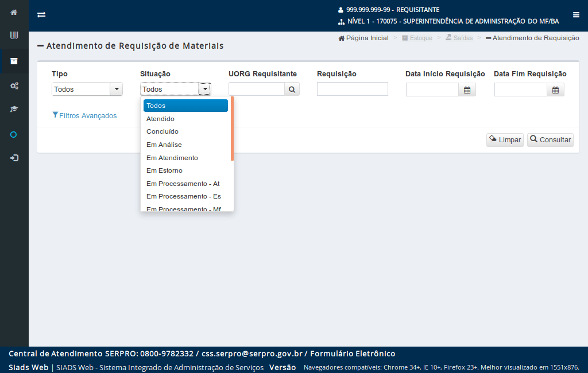The width and height of the screenshot is (588, 373).
Task: Search UORG Requisitante with magnifier button
Action: click(292, 89)
